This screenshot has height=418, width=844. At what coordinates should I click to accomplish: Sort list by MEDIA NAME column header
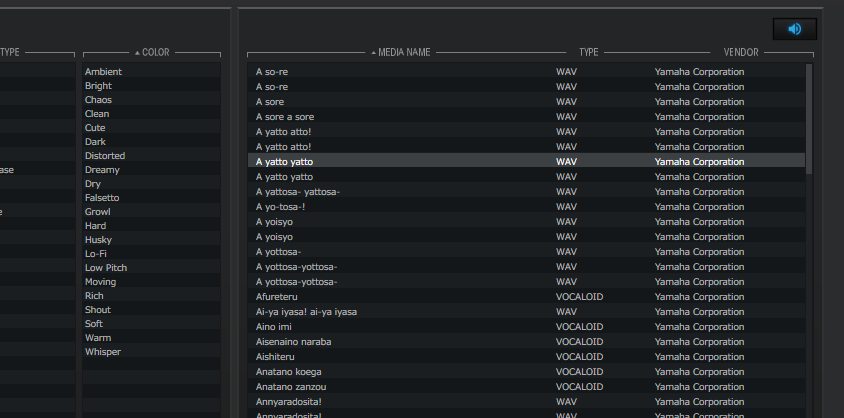(404, 52)
